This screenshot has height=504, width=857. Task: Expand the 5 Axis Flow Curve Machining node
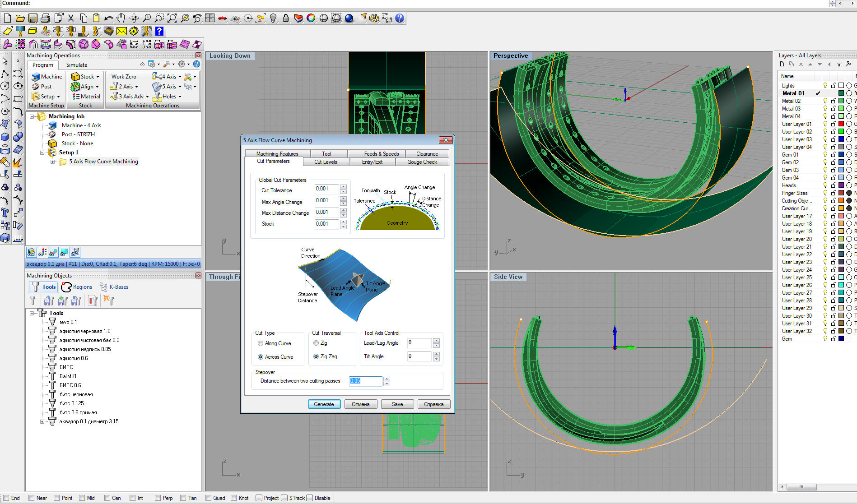[53, 162]
